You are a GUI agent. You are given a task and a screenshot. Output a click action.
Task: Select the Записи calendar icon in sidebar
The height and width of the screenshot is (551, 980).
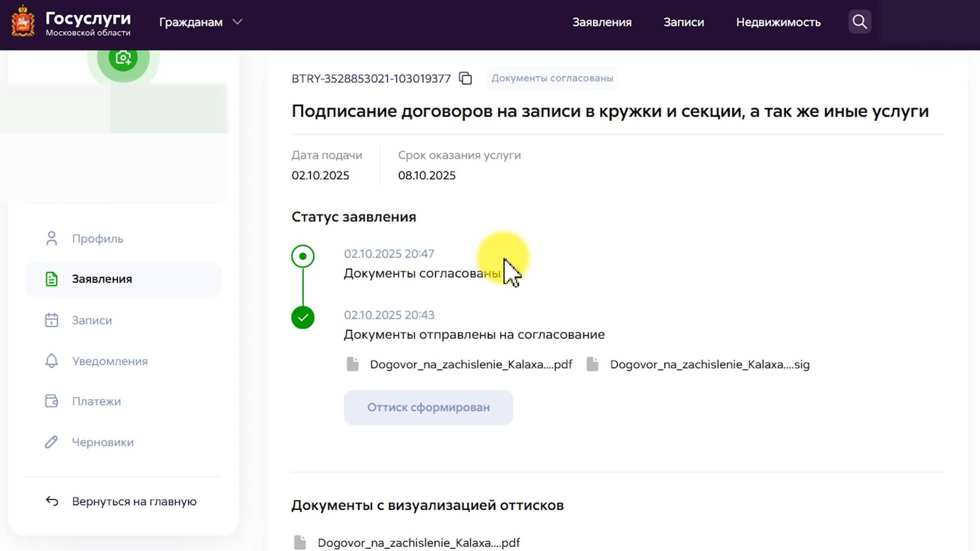click(51, 320)
